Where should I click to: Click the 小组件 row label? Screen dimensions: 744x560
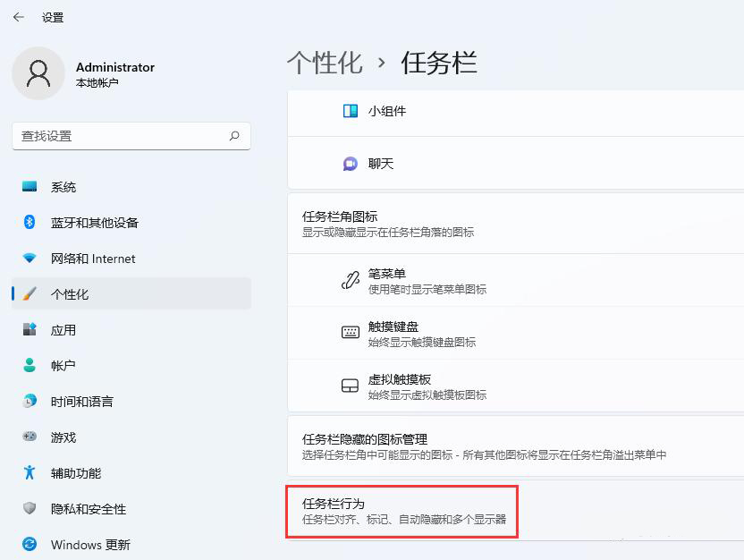(x=387, y=111)
